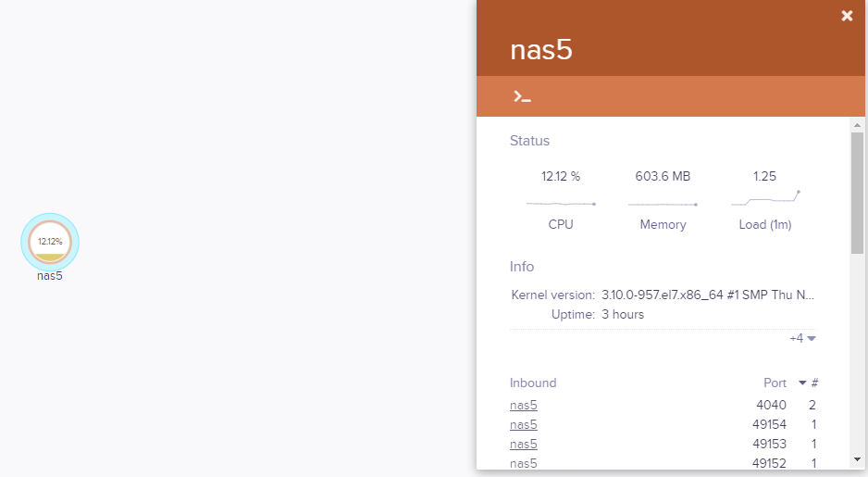Viewport: 868px width, 477px height.
Task: Open the nas5 link for port 49153
Action: click(524, 444)
